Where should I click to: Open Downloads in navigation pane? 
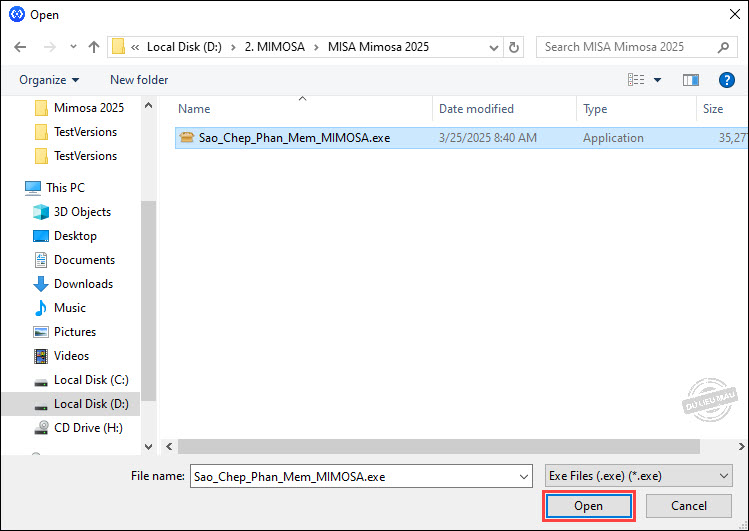[x=73, y=284]
